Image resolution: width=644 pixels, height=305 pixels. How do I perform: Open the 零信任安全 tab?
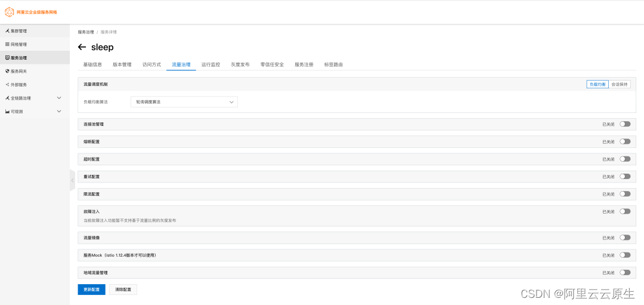(x=273, y=64)
